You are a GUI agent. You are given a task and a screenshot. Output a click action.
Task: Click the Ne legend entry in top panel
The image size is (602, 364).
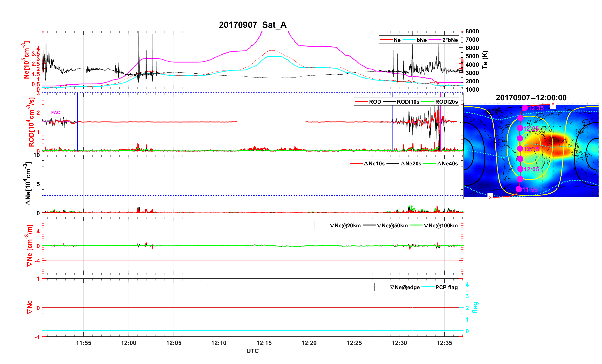point(397,40)
